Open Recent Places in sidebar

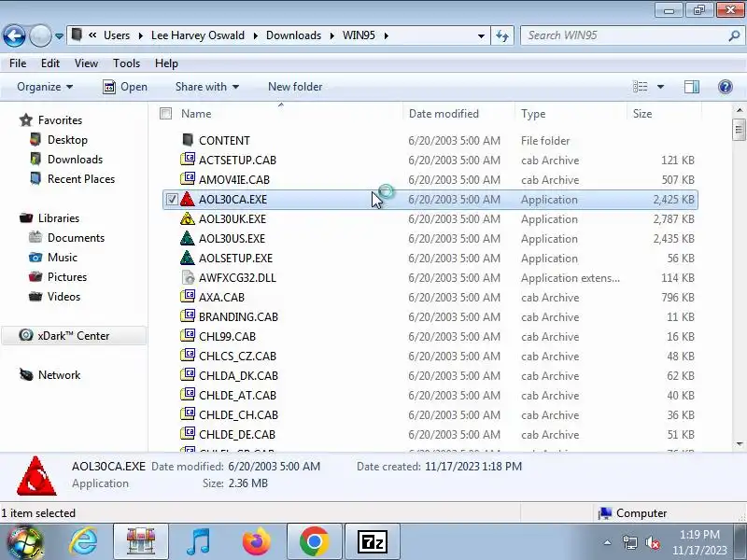[81, 179]
